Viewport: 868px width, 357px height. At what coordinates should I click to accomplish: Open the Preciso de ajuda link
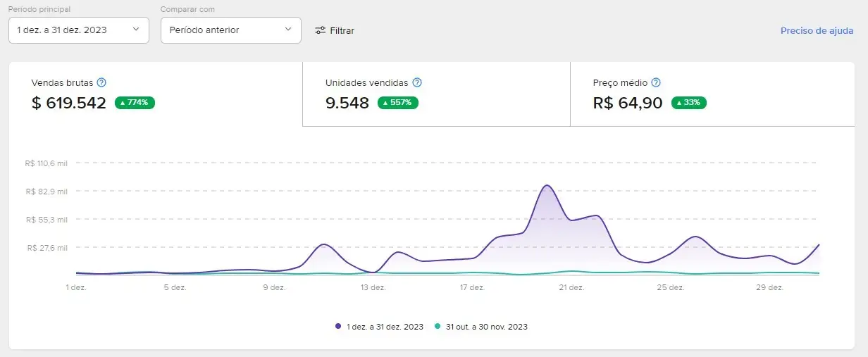pos(817,30)
